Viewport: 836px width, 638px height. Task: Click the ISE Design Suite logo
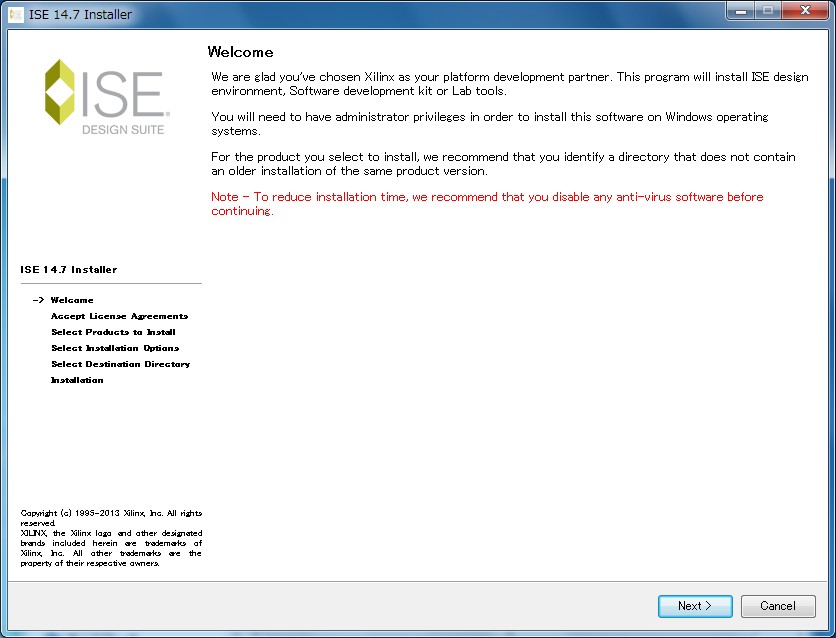point(107,97)
